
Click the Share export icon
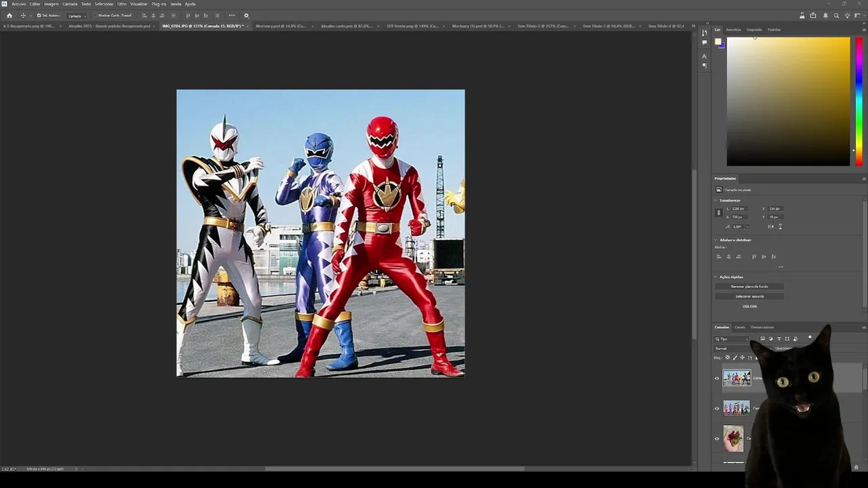point(813,16)
